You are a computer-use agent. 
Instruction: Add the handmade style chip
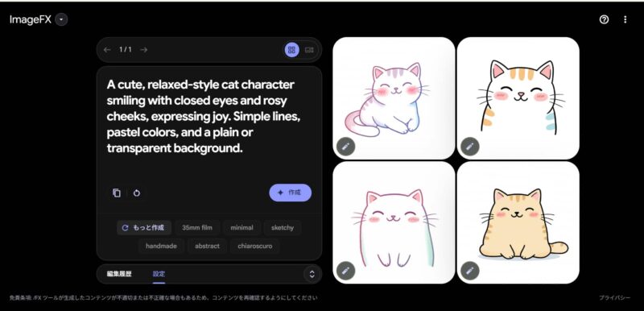[x=161, y=246]
